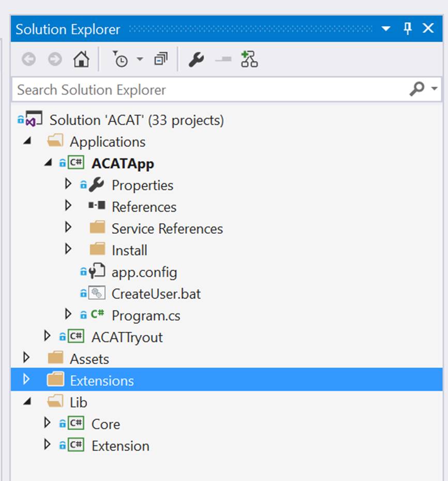Expand the Extensions folder node
The image size is (448, 481).
26,380
